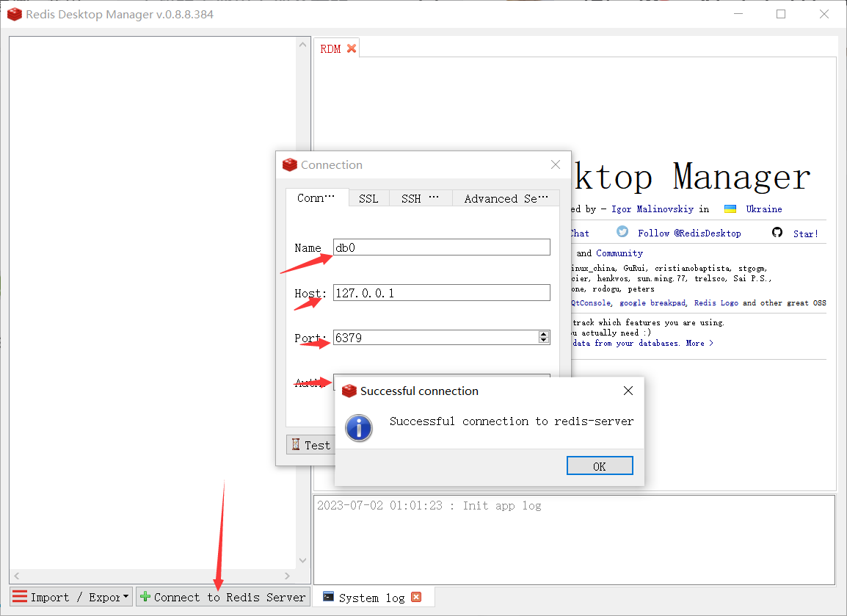Open the Ukraine link

[764, 209]
